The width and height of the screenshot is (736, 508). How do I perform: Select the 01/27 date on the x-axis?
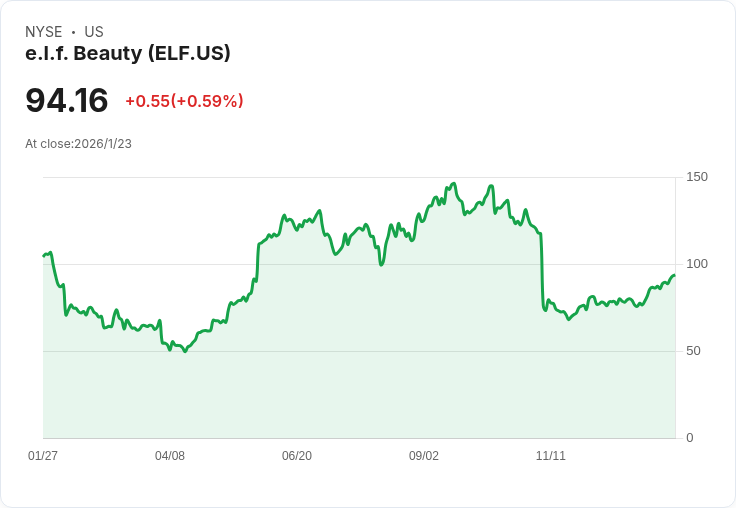click(43, 456)
